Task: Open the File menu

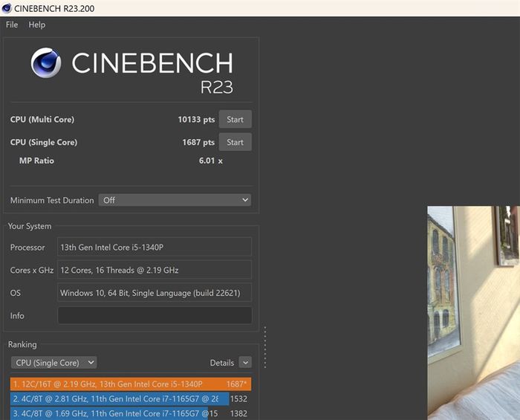Action: point(12,25)
